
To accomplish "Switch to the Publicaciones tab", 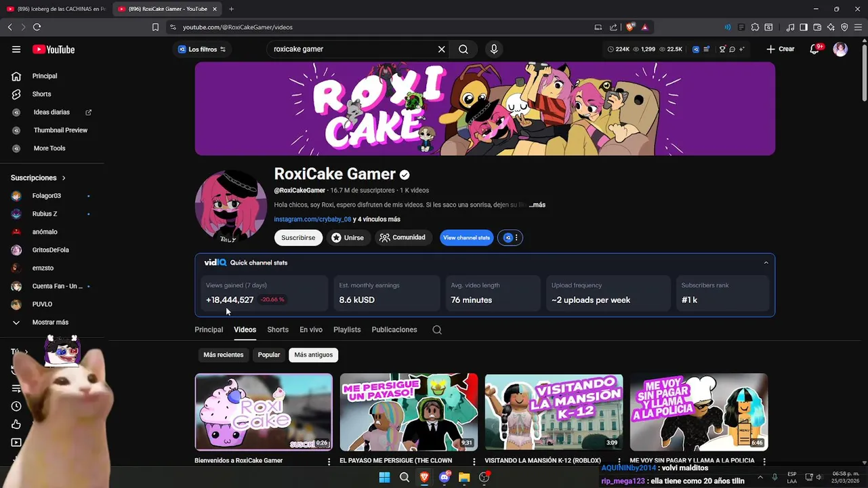I will (394, 330).
